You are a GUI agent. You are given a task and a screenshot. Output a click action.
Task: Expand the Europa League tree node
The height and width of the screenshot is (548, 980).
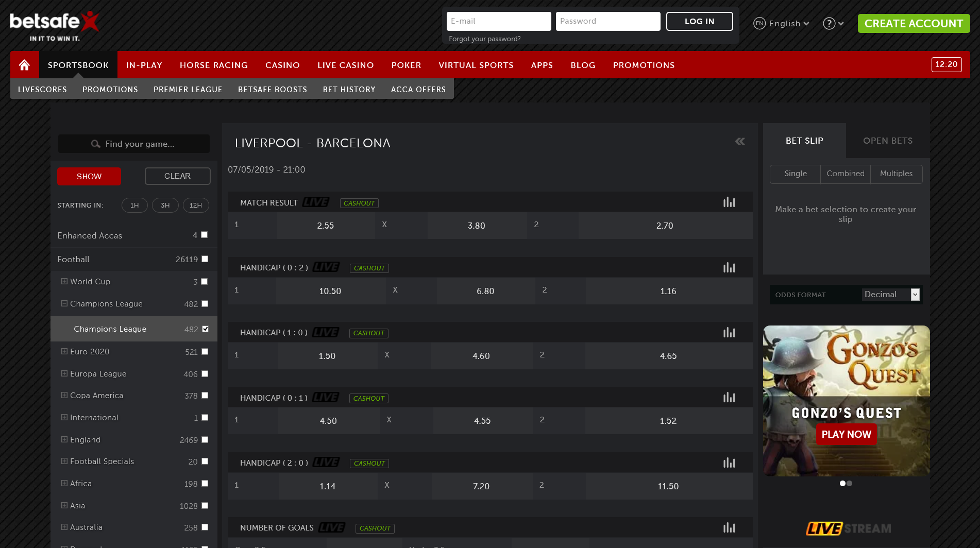tap(64, 373)
